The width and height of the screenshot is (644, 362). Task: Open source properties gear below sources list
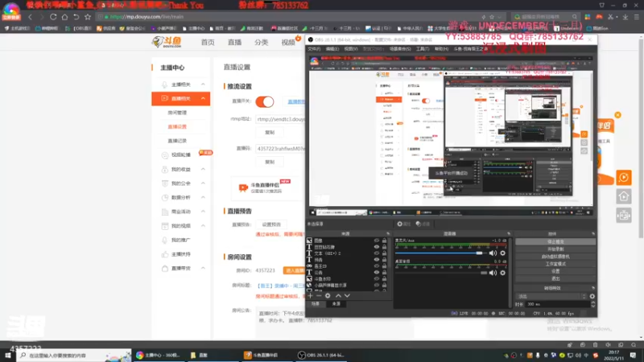[328, 295]
